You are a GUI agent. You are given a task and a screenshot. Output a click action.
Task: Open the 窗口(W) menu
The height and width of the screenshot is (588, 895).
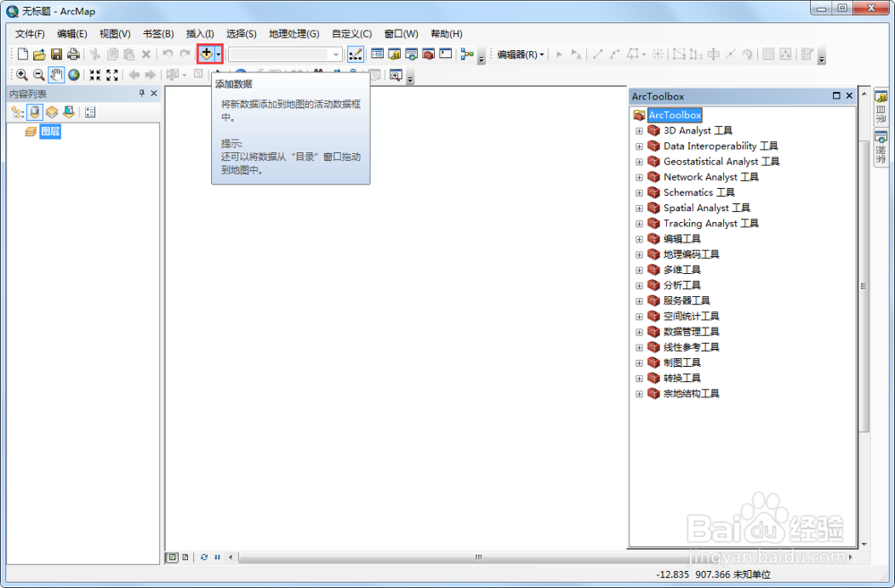coord(401,34)
